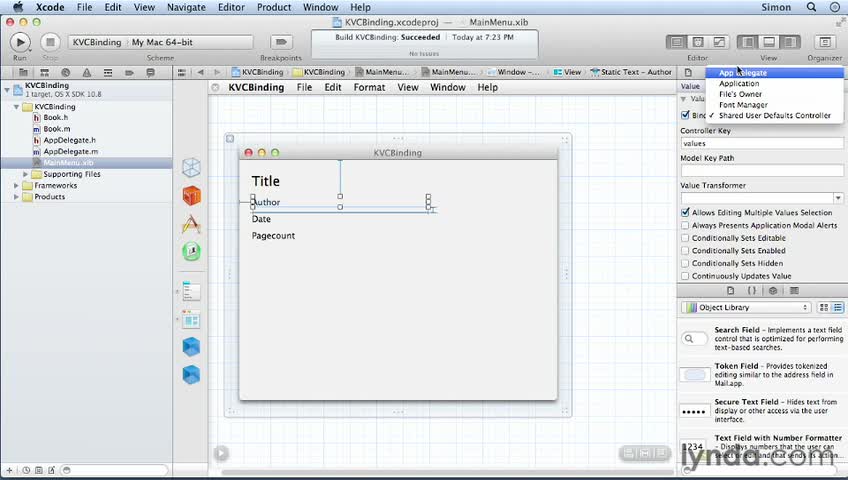Click second blue cube object in dock
848x480 pixels.
[x=191, y=374]
